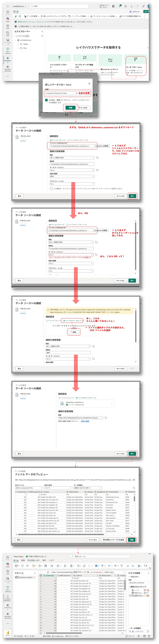Screen dimensions: 159x644
Task: Open the help question mark icon
Action: [x=137, y=6]
